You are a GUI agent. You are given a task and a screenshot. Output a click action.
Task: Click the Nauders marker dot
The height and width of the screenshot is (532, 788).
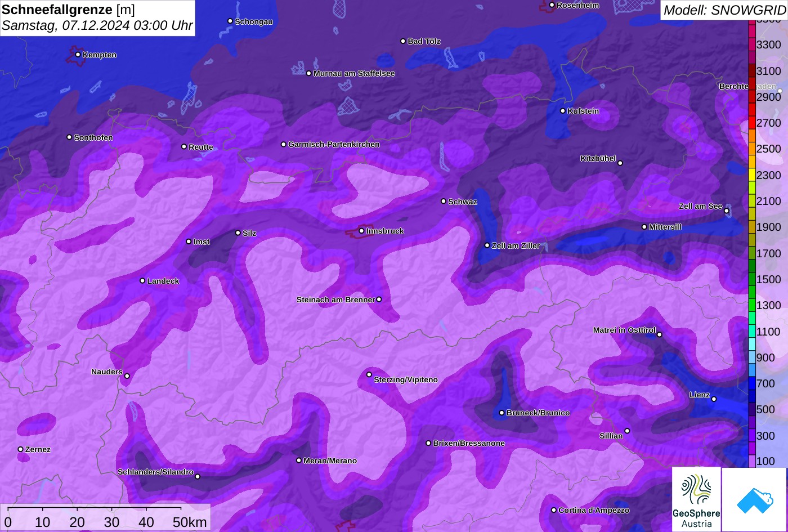(x=127, y=376)
